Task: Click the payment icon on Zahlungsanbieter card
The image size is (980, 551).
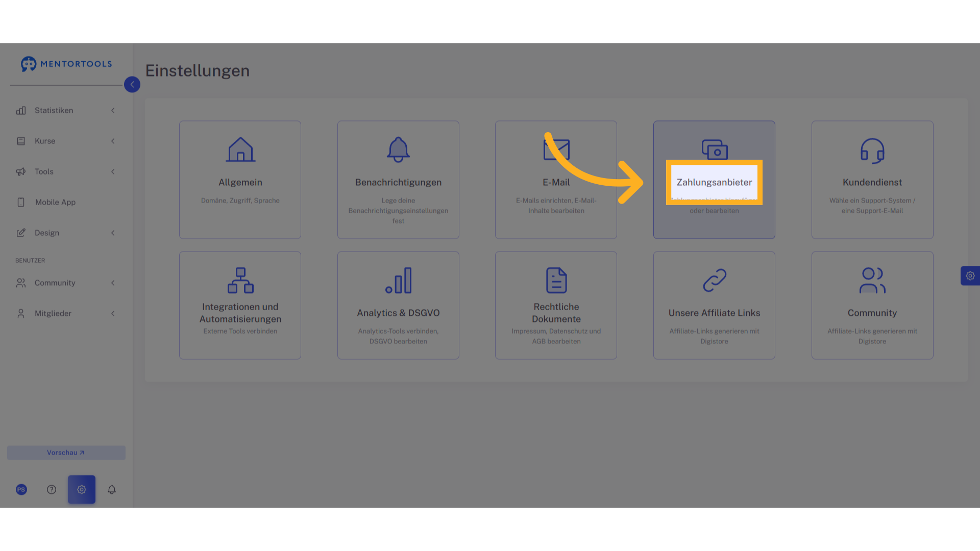Action: pyautogui.click(x=715, y=149)
